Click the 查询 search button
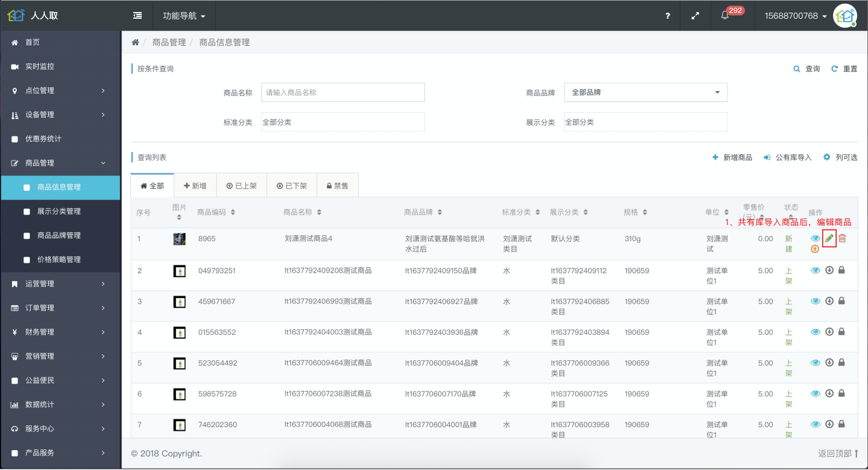This screenshot has width=868, height=470. click(807, 69)
